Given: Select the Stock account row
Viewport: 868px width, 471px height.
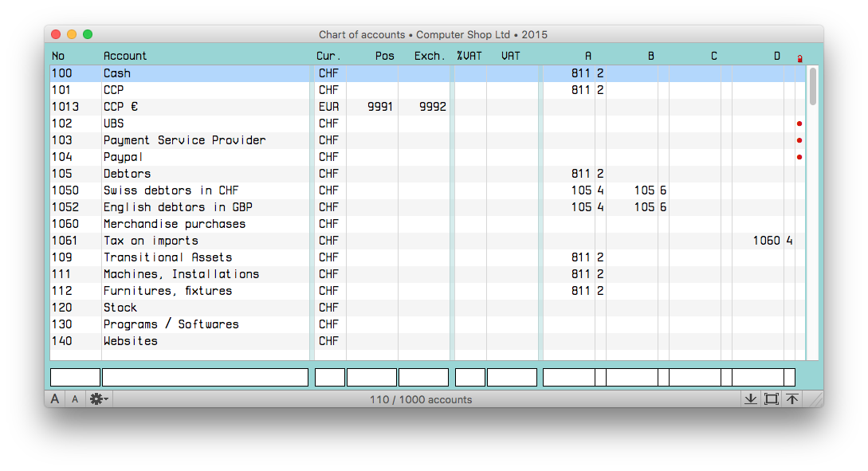Looking at the screenshot, I should [428, 308].
